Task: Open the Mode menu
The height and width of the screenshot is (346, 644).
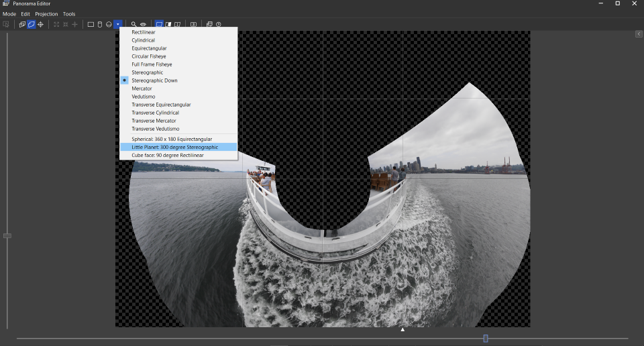Action: click(x=9, y=13)
